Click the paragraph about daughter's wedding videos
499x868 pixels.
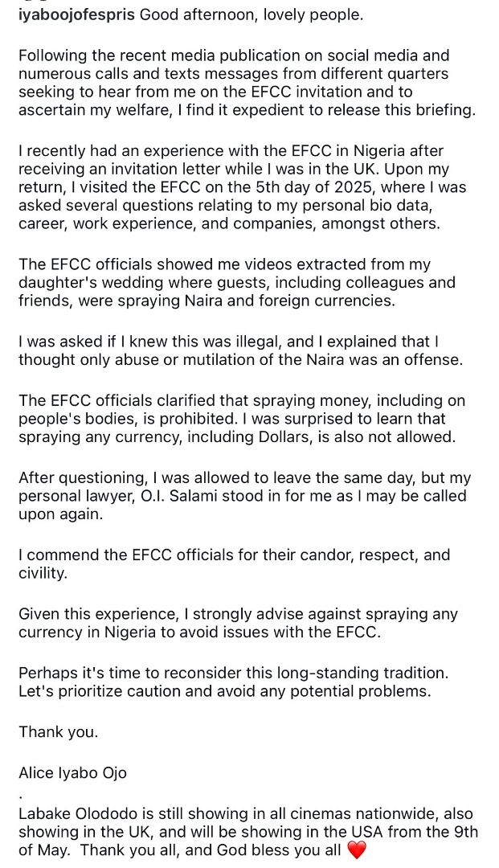tap(236, 282)
